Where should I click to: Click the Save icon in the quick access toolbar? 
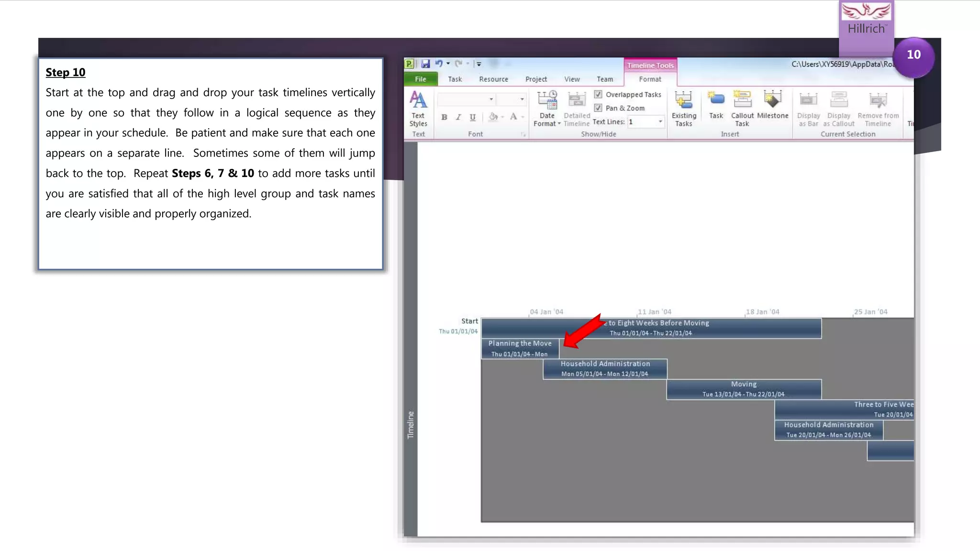coord(425,64)
